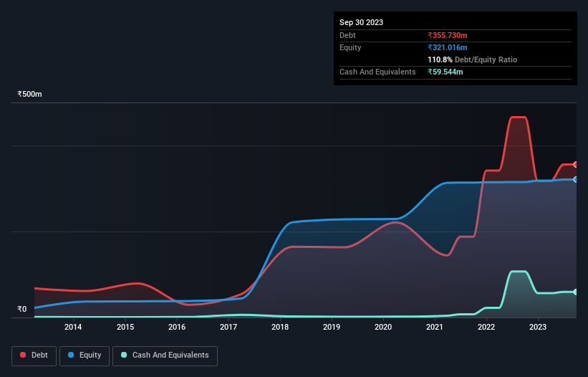Click the 2018 x-axis label
Screen dimensions: 588x377
point(280,327)
